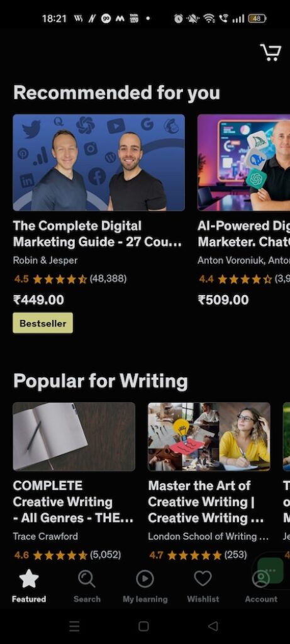
Task: Select COMPLETE Creative Writing All Genres title
Action: click(x=73, y=502)
